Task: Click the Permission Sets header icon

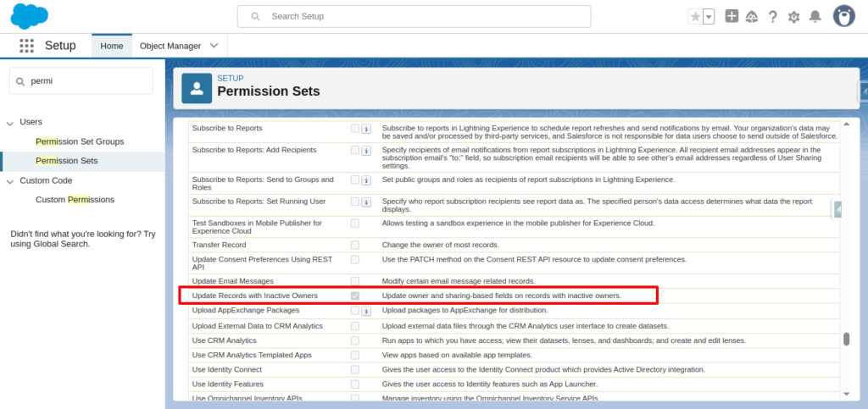Action: tap(197, 88)
